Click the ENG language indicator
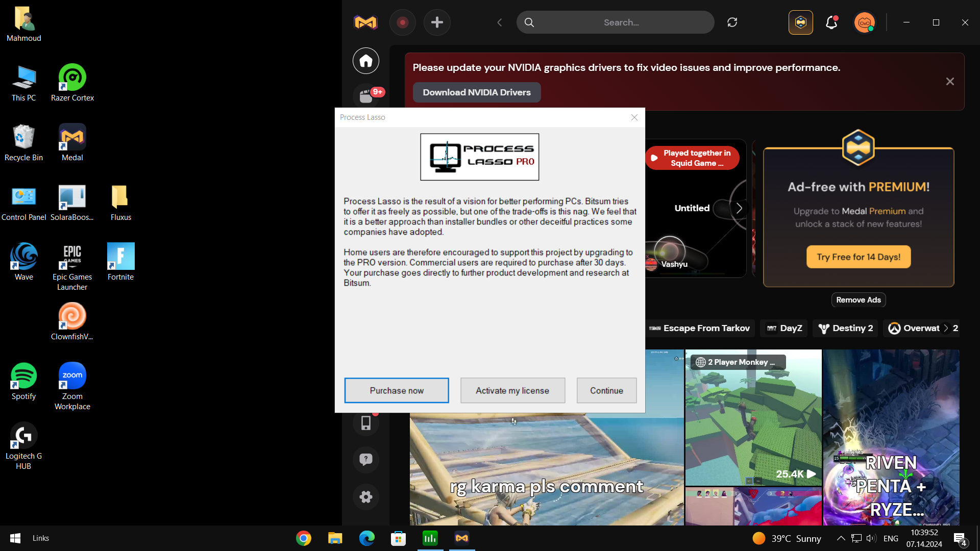 pyautogui.click(x=891, y=538)
